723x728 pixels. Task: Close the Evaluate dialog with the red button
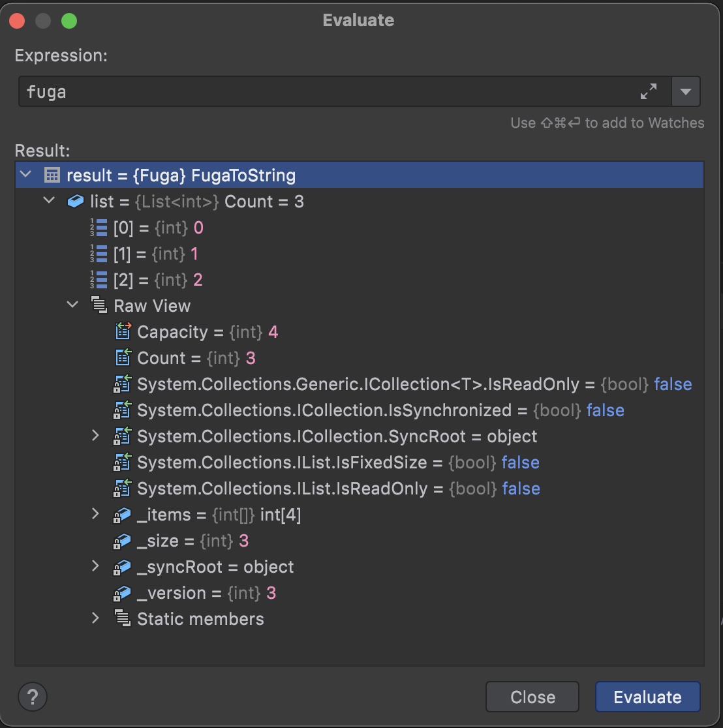click(x=17, y=21)
